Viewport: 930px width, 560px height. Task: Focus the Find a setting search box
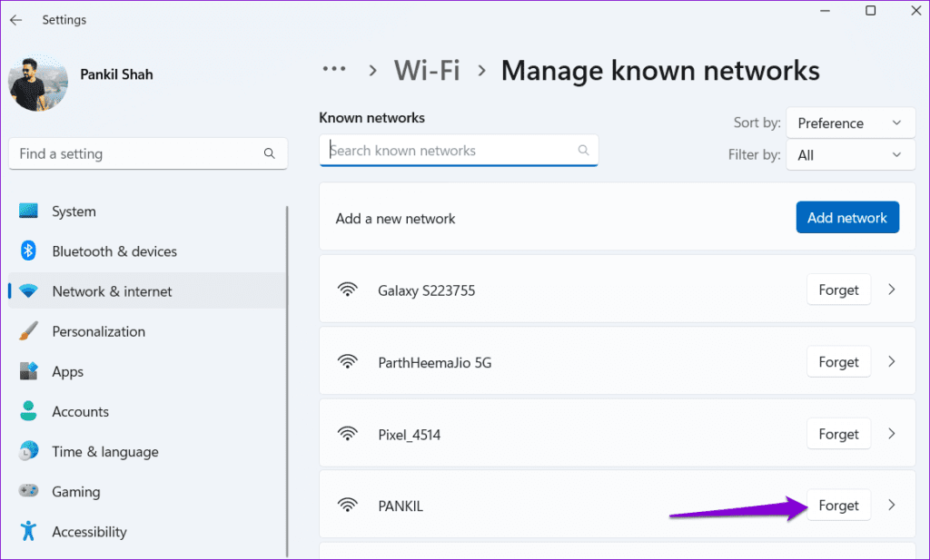pyautogui.click(x=148, y=153)
